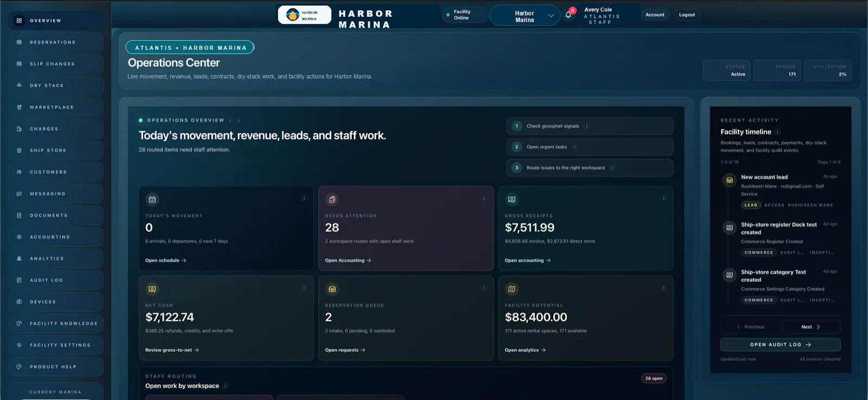Image resolution: width=868 pixels, height=400 pixels.
Task: Click Open requests link
Action: 345,350
